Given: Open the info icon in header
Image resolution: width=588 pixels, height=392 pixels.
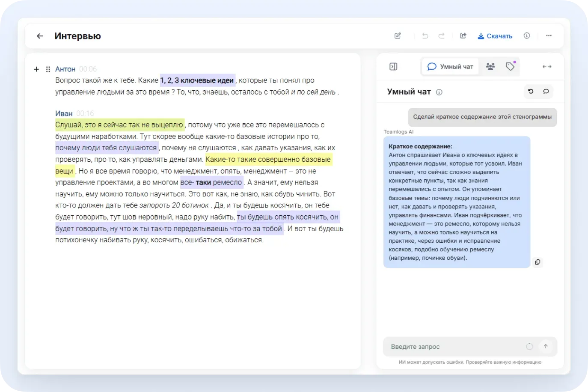Looking at the screenshot, I should coord(527,36).
